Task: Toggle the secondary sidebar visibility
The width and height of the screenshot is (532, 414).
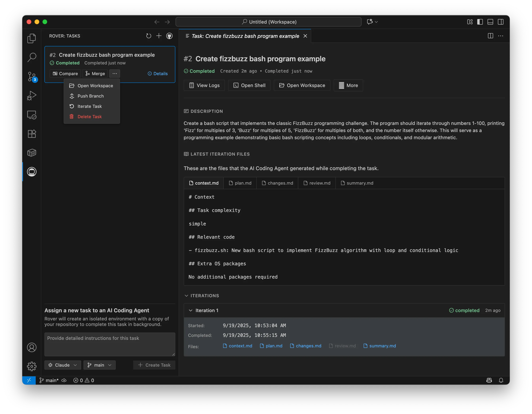Action: 501,22
